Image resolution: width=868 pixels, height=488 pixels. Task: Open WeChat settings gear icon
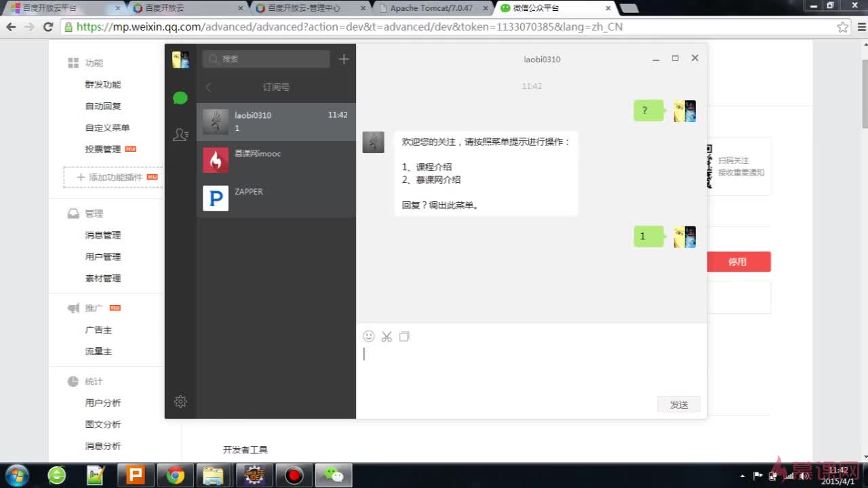coord(180,401)
